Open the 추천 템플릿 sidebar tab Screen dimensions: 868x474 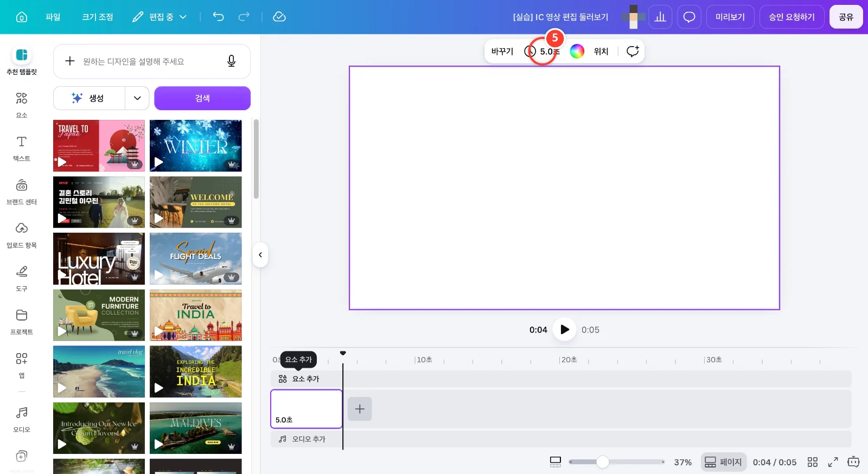point(22,60)
